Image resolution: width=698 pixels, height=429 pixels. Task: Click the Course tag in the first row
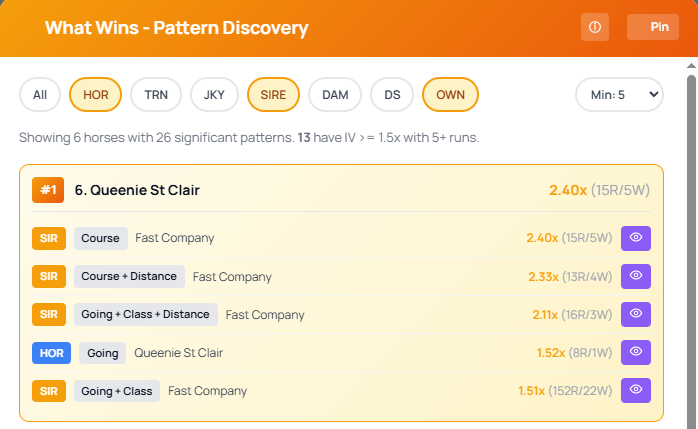(101, 238)
